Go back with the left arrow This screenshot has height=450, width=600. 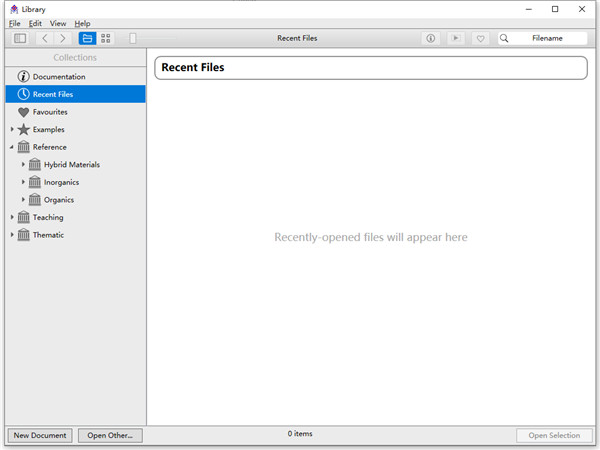click(45, 38)
